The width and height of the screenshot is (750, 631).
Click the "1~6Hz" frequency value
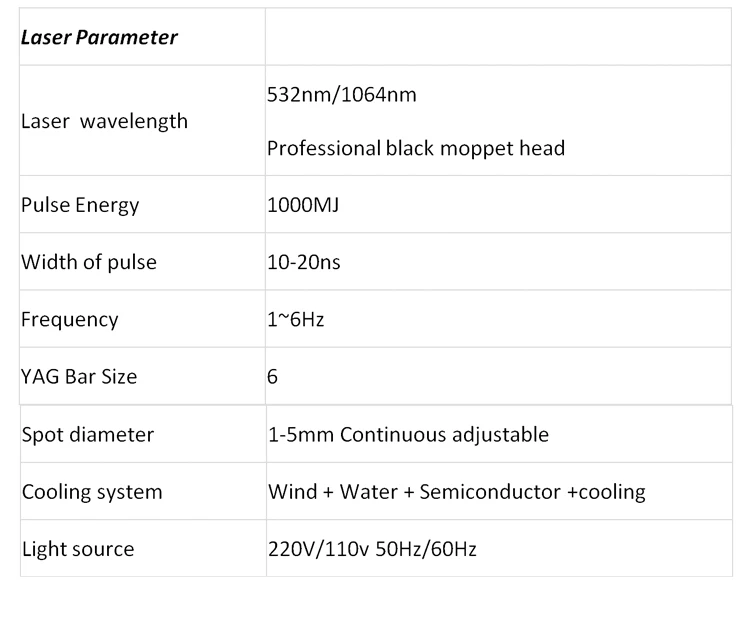click(296, 320)
